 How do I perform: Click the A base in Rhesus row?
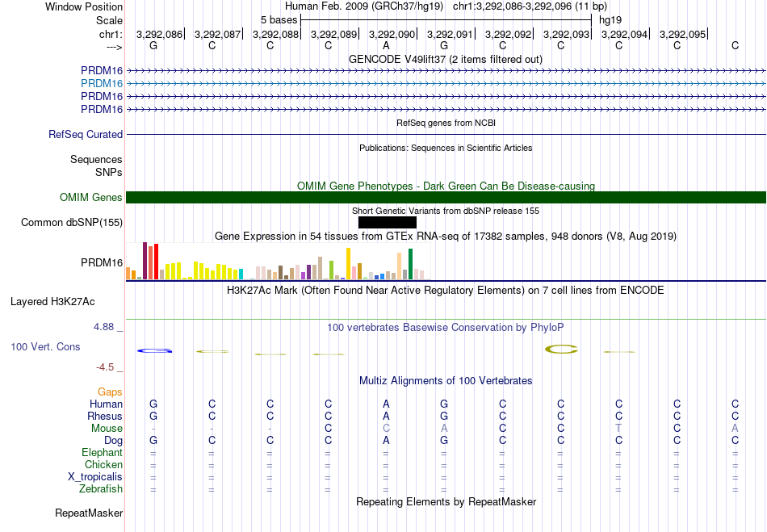coord(386,416)
